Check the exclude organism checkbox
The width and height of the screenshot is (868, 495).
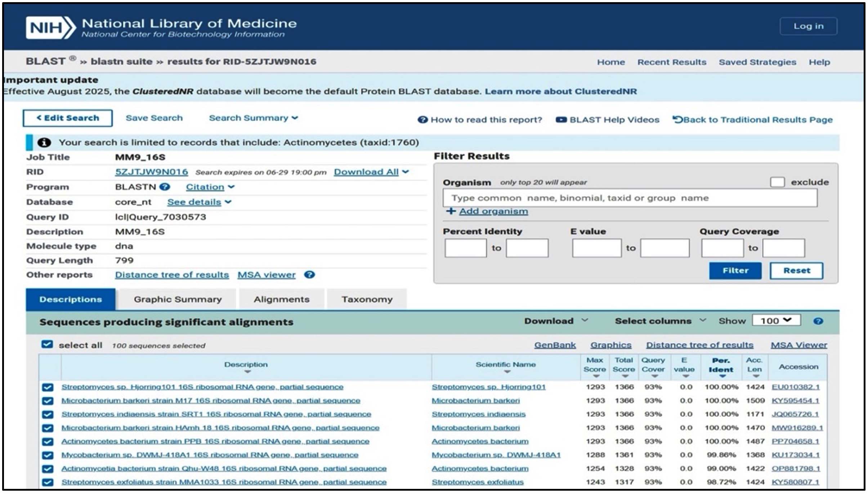click(x=777, y=182)
